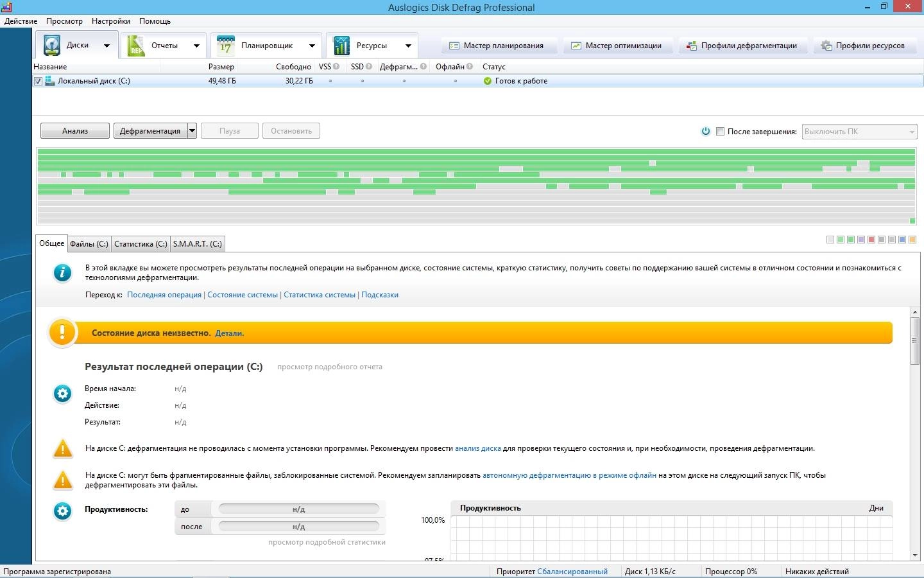Click warning triangle for дефрагментация не проводилась message
Screen dimensions: 924x578
[x=62, y=449]
